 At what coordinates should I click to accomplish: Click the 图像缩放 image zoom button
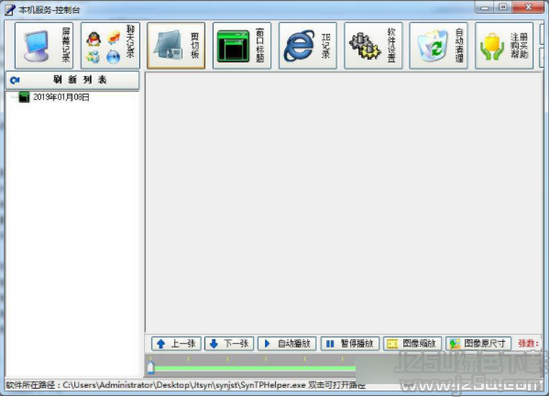click(412, 344)
